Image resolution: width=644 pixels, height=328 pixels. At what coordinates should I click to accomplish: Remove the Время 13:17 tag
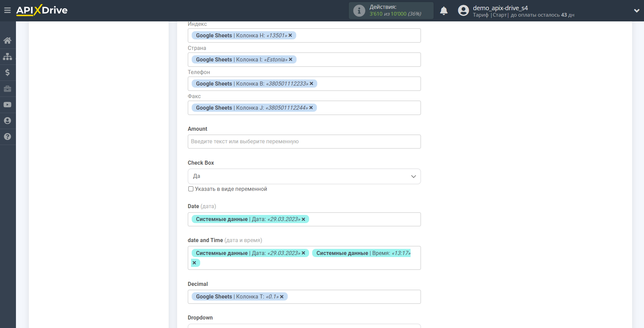pyautogui.click(x=194, y=263)
